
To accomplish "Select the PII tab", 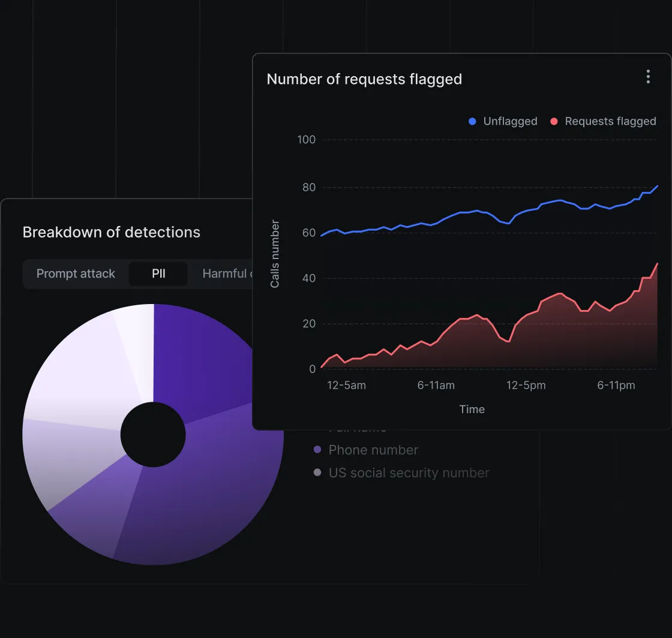I will pyautogui.click(x=158, y=273).
